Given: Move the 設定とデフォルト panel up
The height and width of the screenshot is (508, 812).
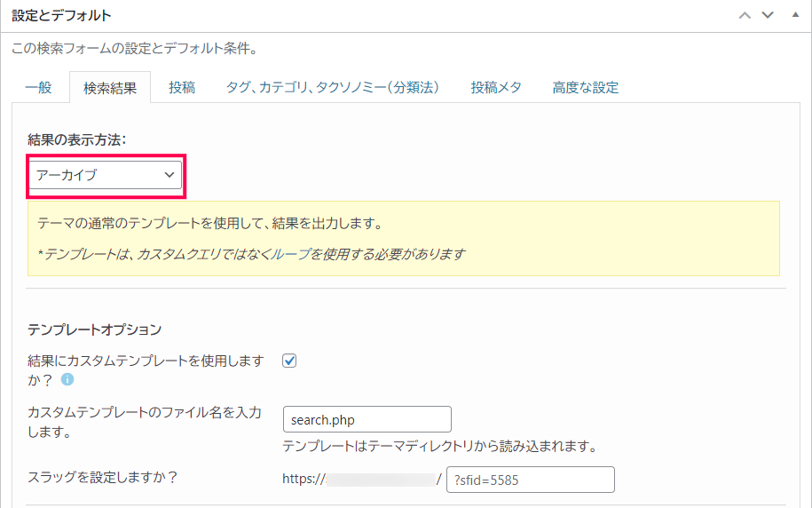Looking at the screenshot, I should click(x=745, y=15).
